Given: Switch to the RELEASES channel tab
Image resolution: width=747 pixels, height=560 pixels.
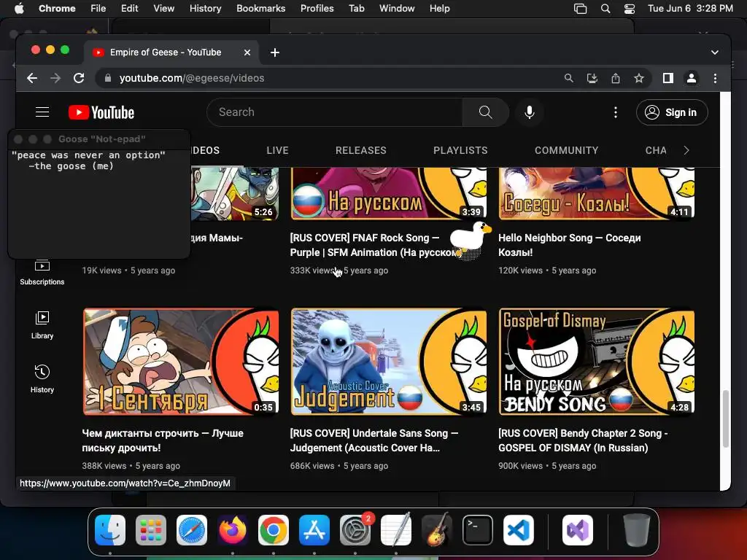Looking at the screenshot, I should pos(360,150).
